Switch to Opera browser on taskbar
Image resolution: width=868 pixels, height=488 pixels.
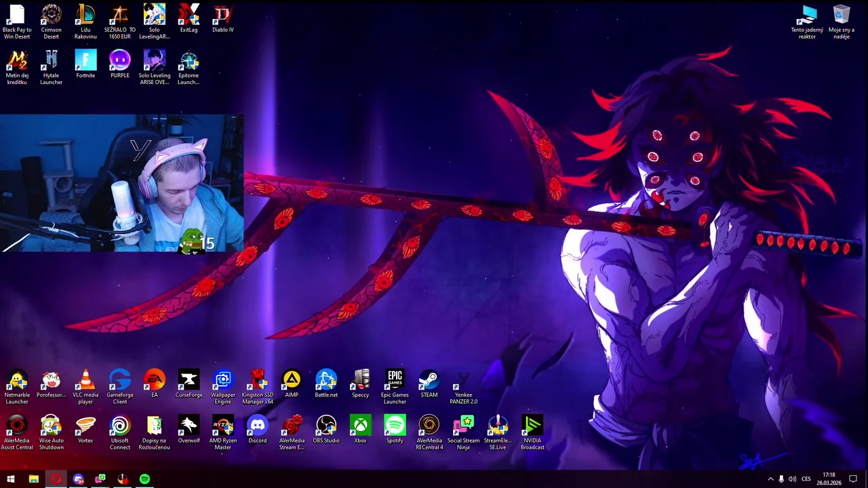[56, 479]
